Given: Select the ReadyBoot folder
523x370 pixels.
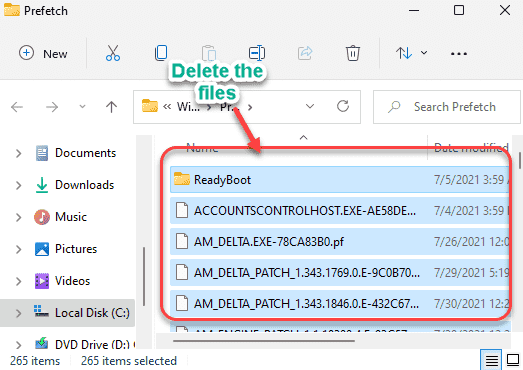Looking at the screenshot, I should [x=339, y=180].
